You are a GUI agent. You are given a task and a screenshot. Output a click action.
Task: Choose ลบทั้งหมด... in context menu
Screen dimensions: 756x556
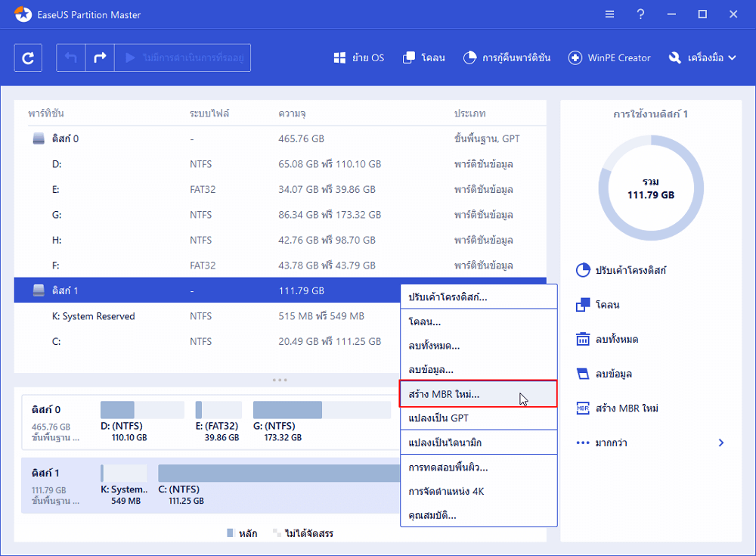(x=479, y=346)
